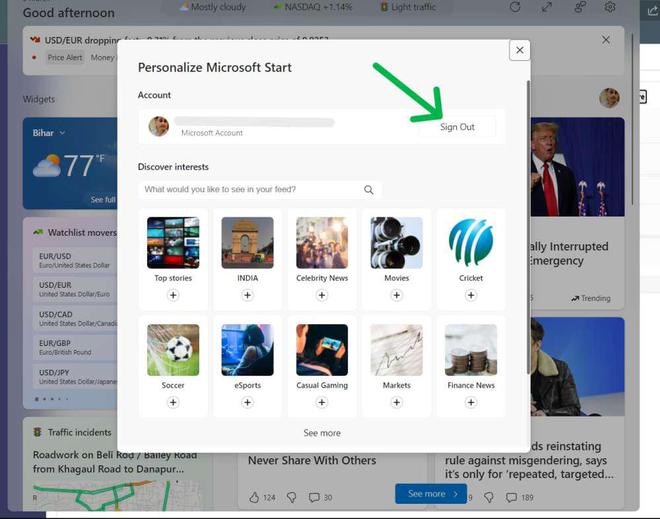The image size is (660, 519).
Task: Open the widgets settings gear
Action: pos(610,7)
